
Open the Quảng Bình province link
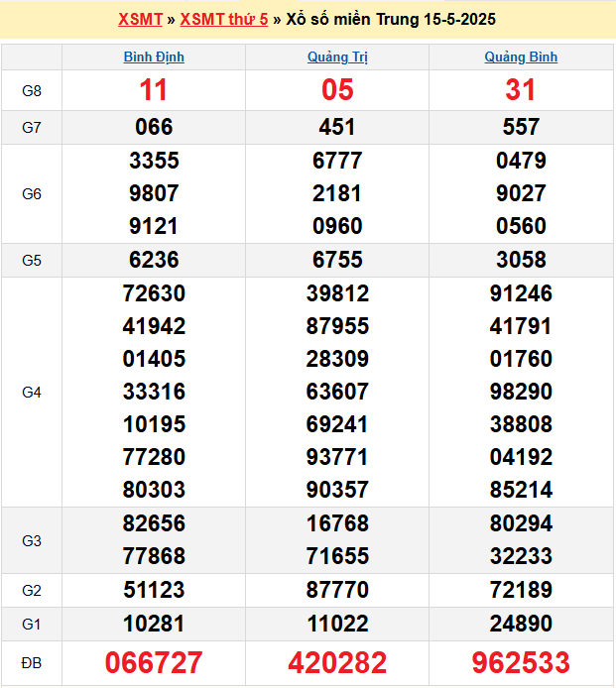[x=521, y=57]
